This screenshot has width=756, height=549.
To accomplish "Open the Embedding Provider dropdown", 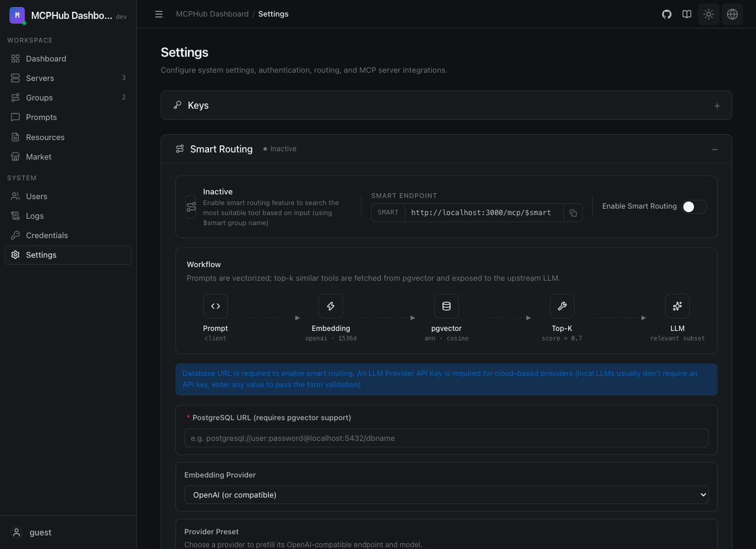I will click(x=447, y=495).
